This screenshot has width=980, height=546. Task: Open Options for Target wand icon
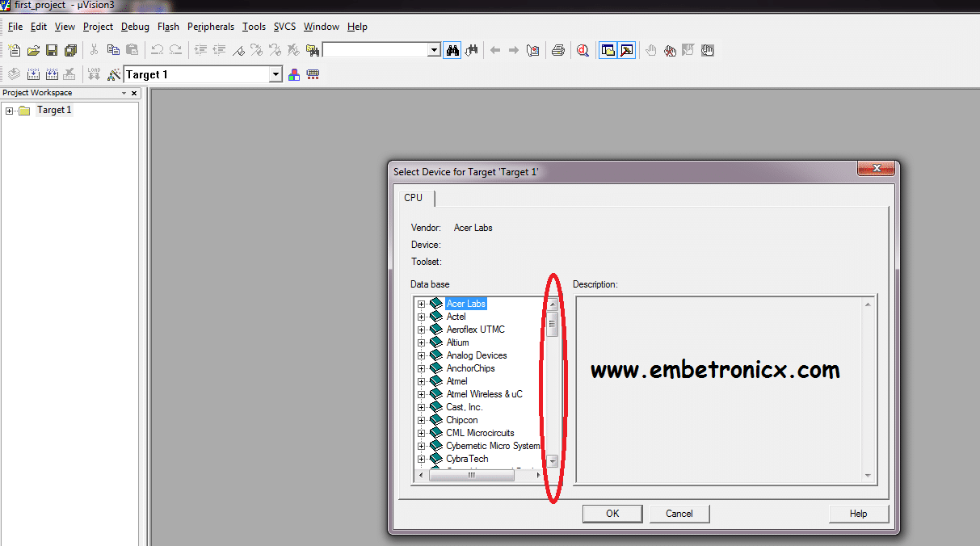coord(113,74)
